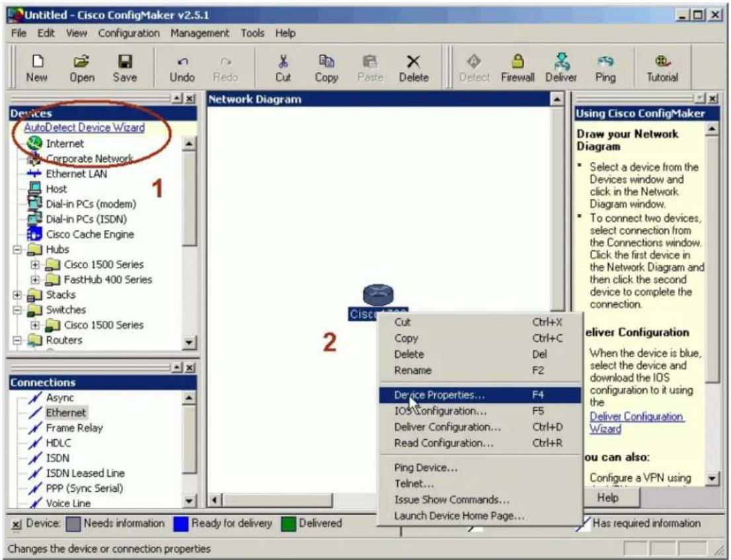Close the Devices panel
This screenshot has width=731, height=560.
[190, 98]
